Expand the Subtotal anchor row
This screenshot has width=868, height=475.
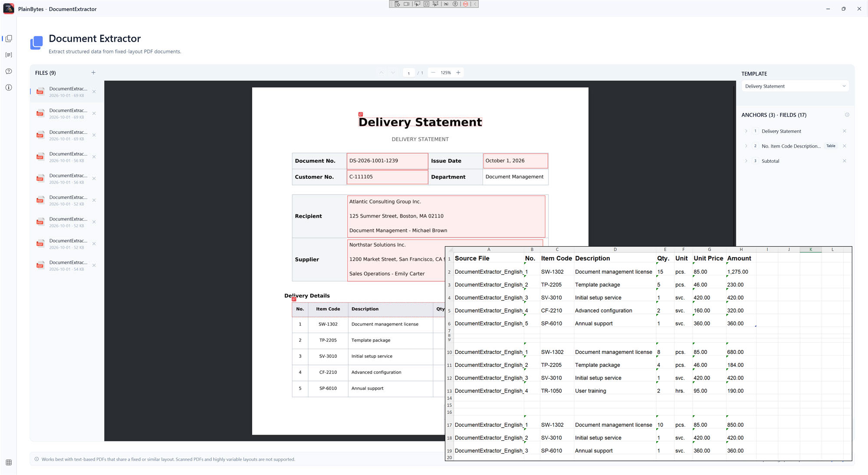pyautogui.click(x=746, y=161)
